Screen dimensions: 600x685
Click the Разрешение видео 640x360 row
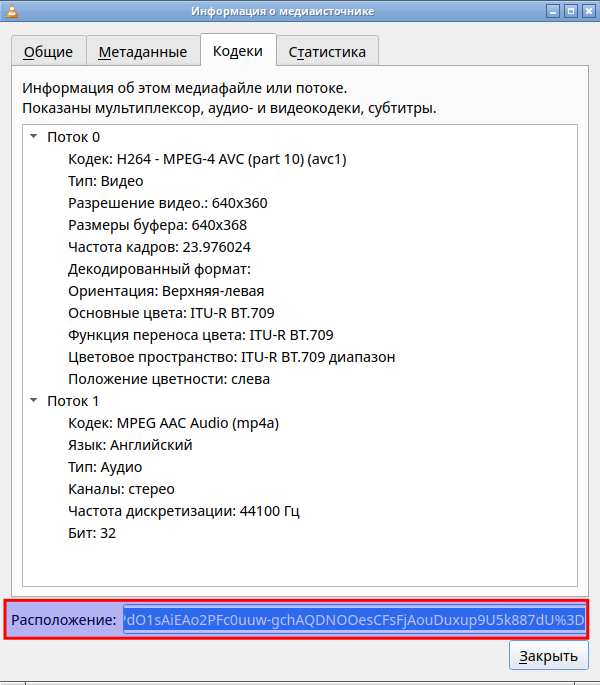point(167,203)
